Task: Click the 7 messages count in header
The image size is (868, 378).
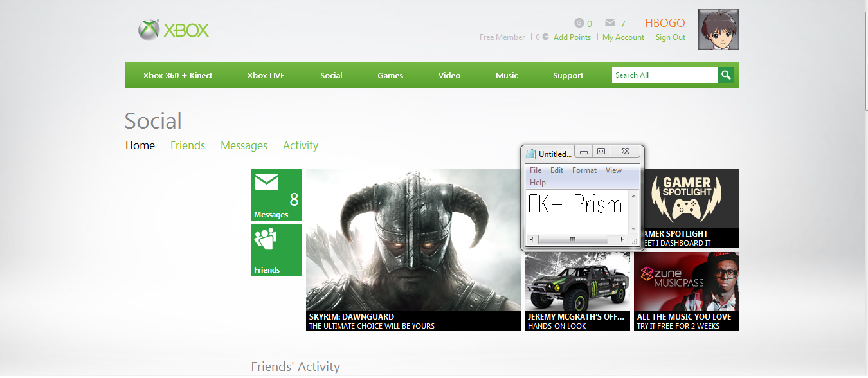Action: [623, 24]
